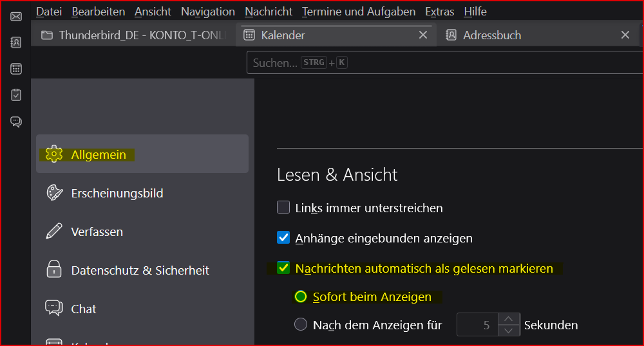The height and width of the screenshot is (346, 644).
Task: Open the Datei menu
Action: point(49,12)
